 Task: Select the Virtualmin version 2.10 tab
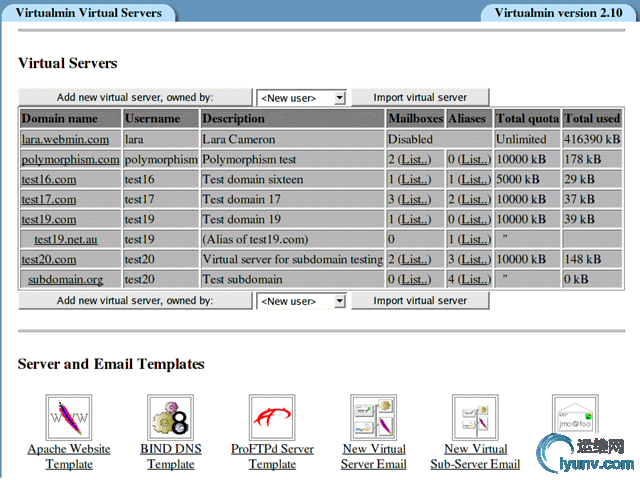pos(558,13)
